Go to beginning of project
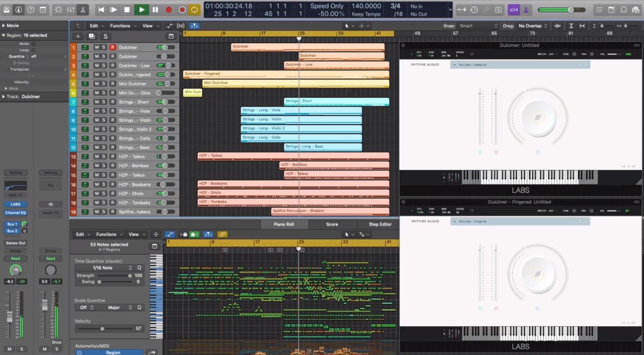 coord(101,10)
